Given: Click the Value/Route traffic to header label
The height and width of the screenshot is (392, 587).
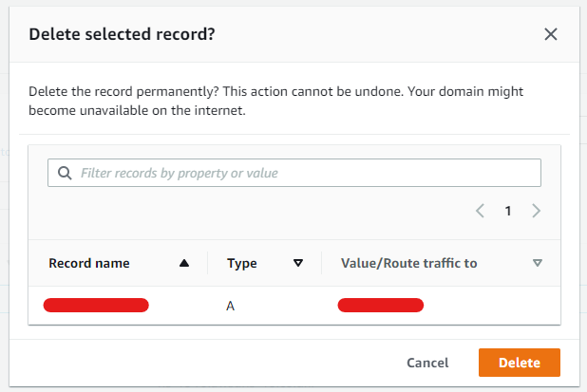Looking at the screenshot, I should pos(408,263).
